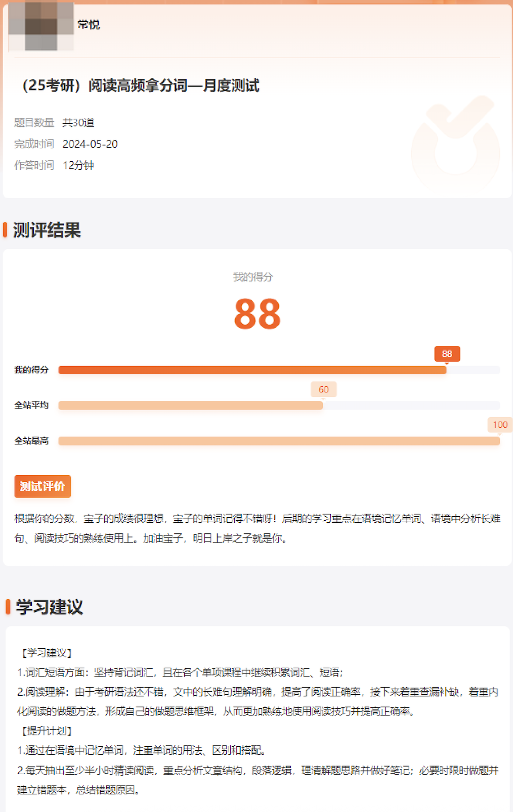Click the orange 88 score badge

447,354
